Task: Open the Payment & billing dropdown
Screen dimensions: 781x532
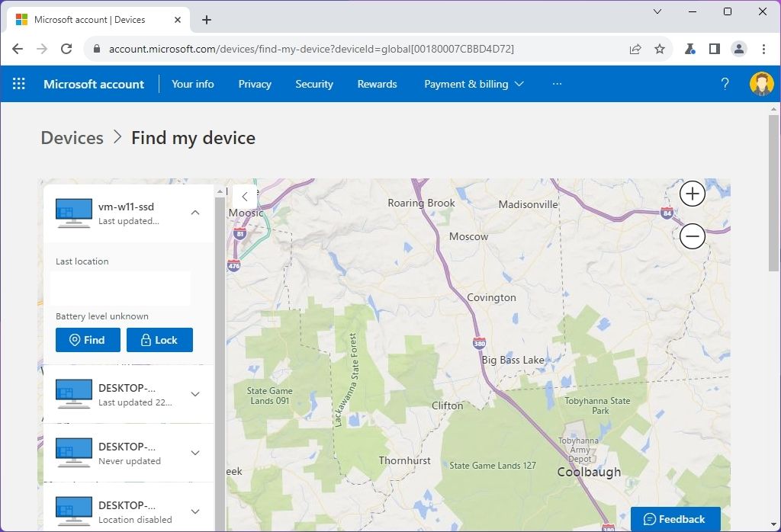Action: [x=474, y=84]
